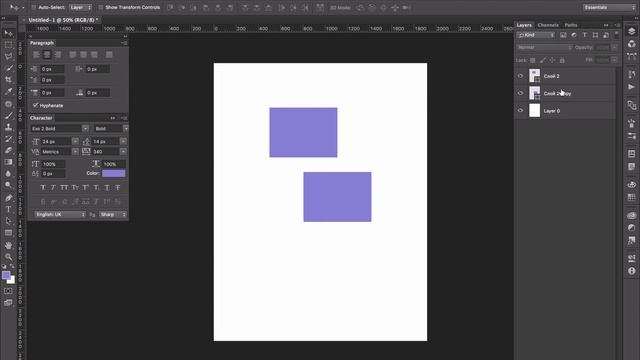Hide the Cnoll 2 layer
This screenshot has height=360, width=640.
pyautogui.click(x=520, y=76)
